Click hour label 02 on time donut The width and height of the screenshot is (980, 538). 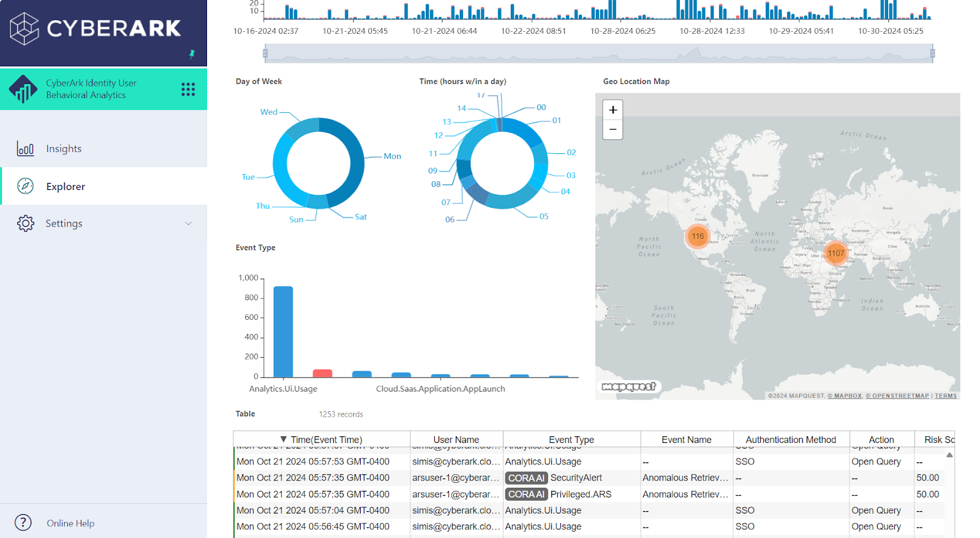point(571,153)
